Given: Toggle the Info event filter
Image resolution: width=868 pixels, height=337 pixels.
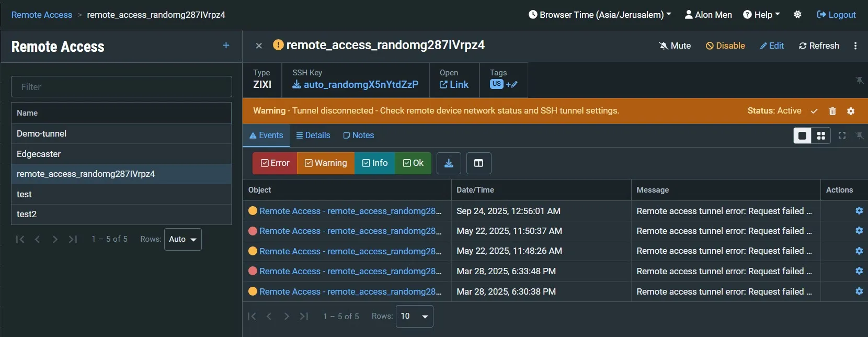Looking at the screenshot, I should [375, 163].
